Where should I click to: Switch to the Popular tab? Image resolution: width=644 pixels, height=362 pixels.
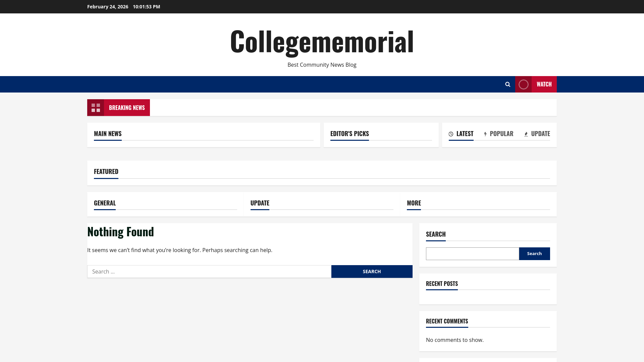tap(498, 134)
